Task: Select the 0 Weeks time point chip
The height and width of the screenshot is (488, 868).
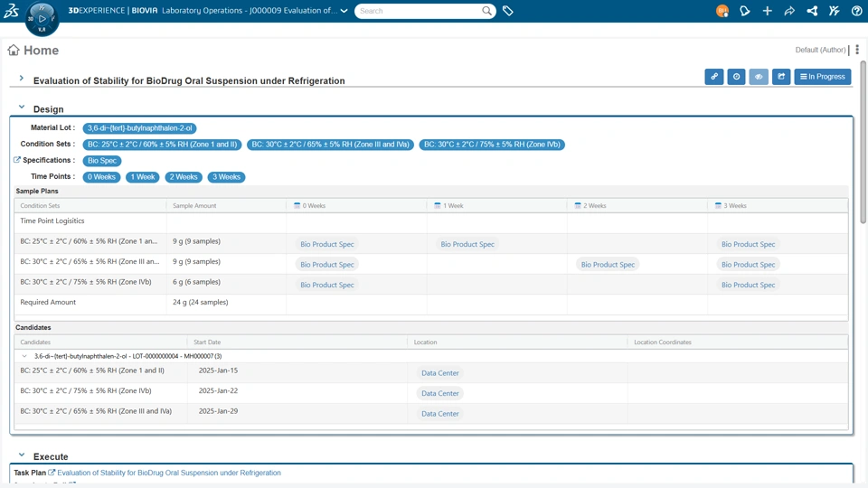Action: [101, 177]
